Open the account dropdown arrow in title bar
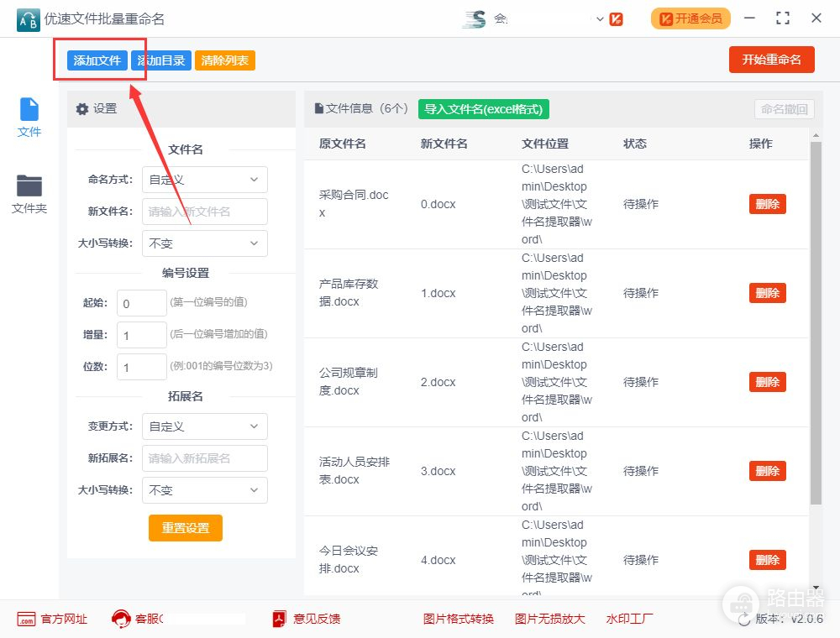Screen dimensions: 840x638 point(600,18)
